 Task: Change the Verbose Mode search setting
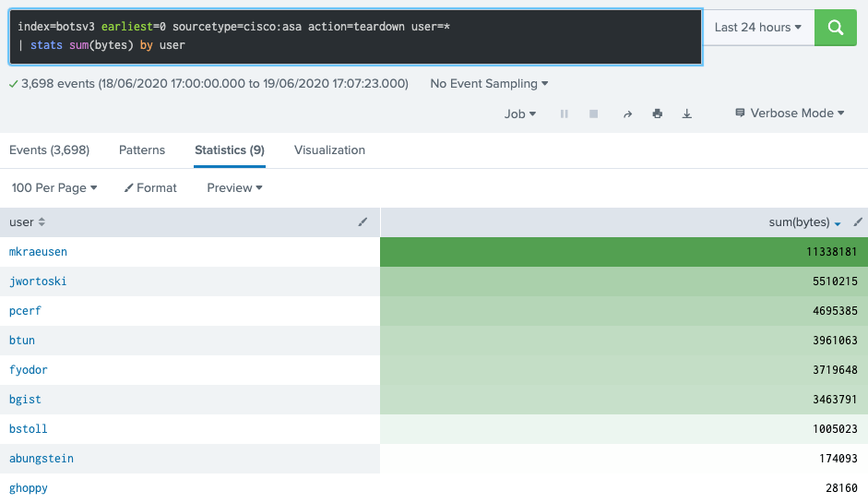(790, 114)
